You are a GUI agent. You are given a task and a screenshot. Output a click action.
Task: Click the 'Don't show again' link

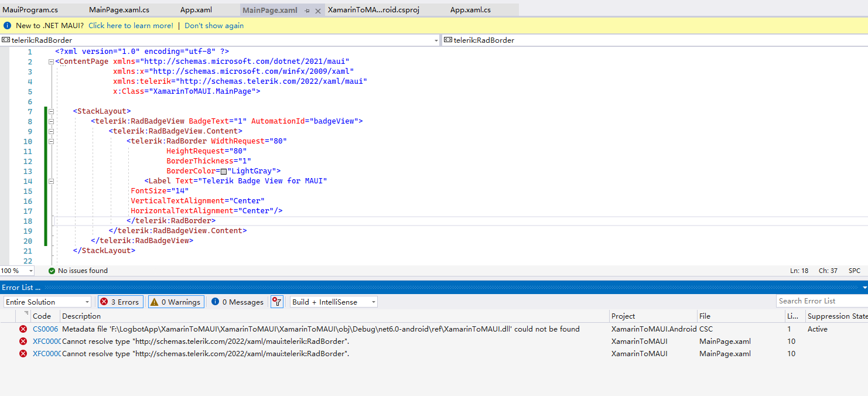coord(214,26)
